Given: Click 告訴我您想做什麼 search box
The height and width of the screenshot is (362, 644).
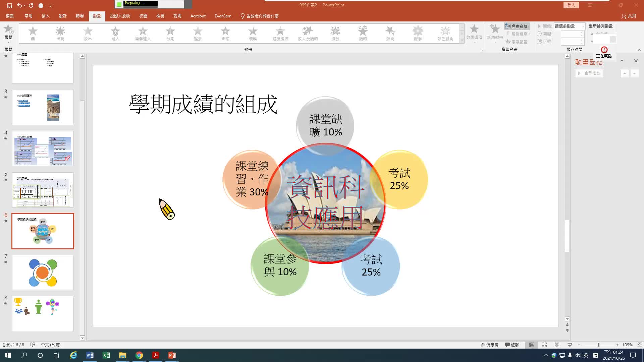Looking at the screenshot, I should tap(260, 16).
